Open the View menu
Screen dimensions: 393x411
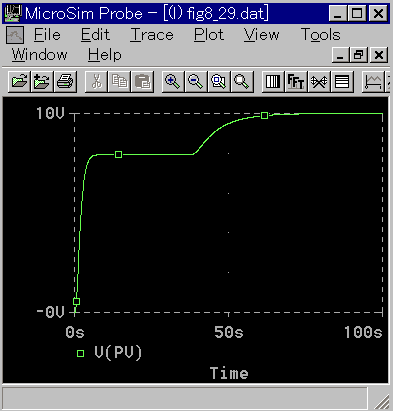coord(262,35)
